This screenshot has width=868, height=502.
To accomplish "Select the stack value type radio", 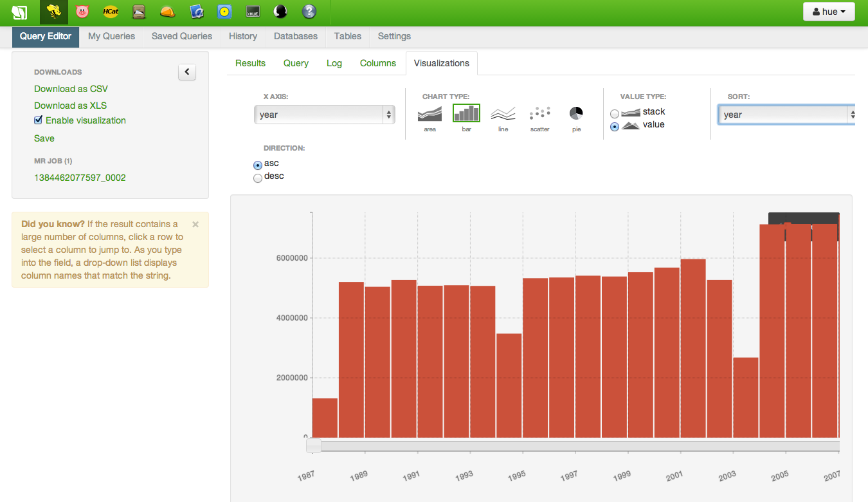I will 615,113.
